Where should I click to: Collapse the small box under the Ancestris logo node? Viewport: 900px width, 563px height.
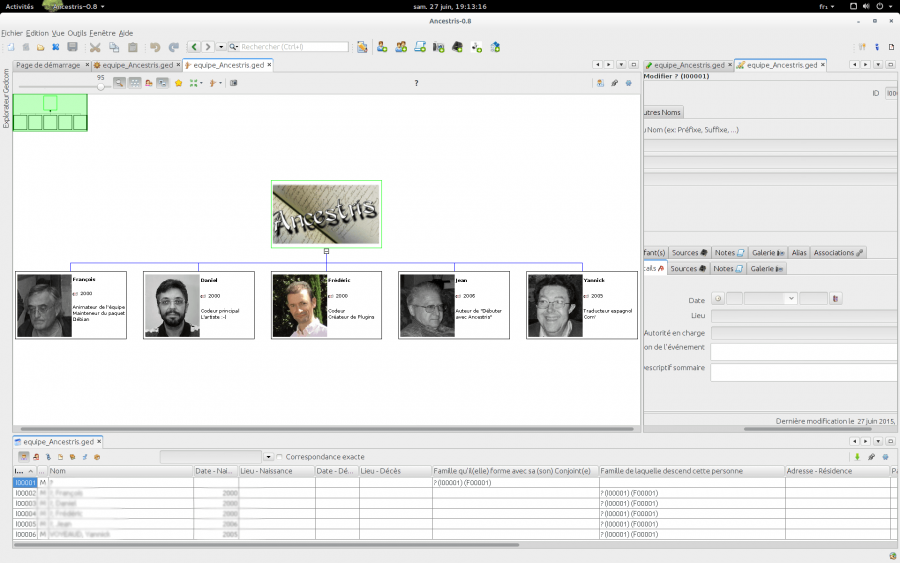[326, 251]
